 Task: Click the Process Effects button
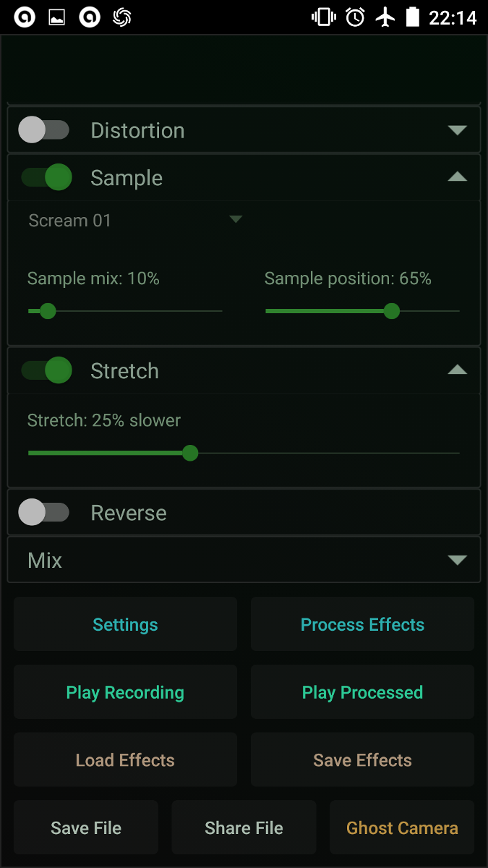tap(362, 624)
